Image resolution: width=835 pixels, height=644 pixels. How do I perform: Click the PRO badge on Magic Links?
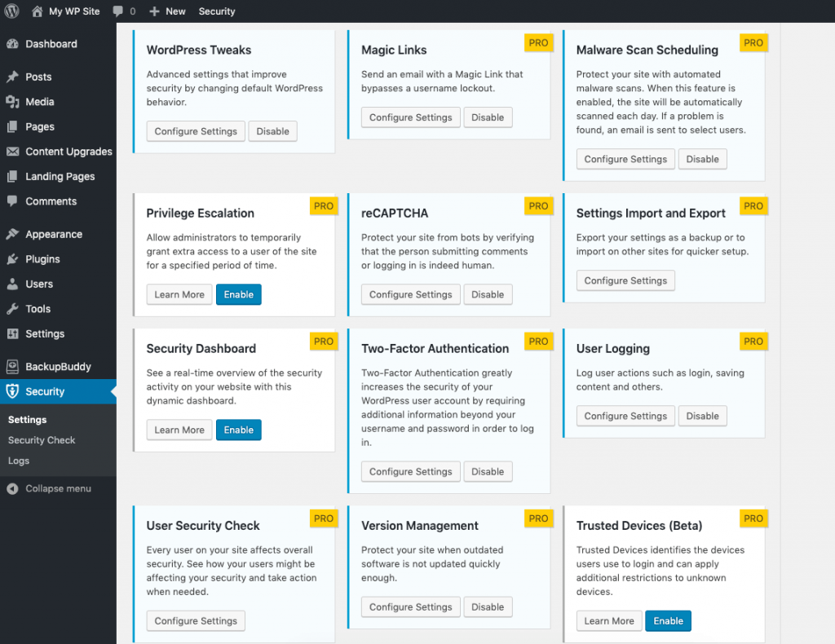[538, 42]
